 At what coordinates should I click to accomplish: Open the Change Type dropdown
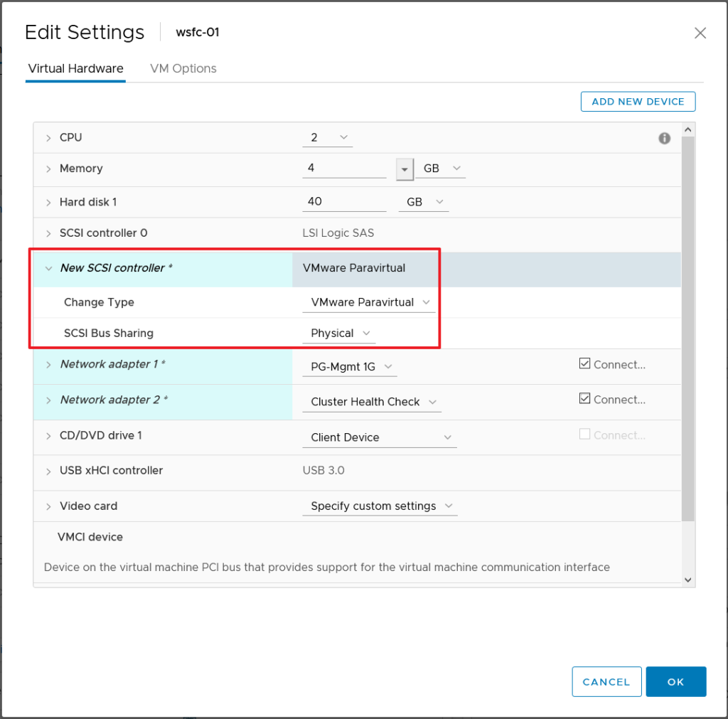tap(368, 302)
